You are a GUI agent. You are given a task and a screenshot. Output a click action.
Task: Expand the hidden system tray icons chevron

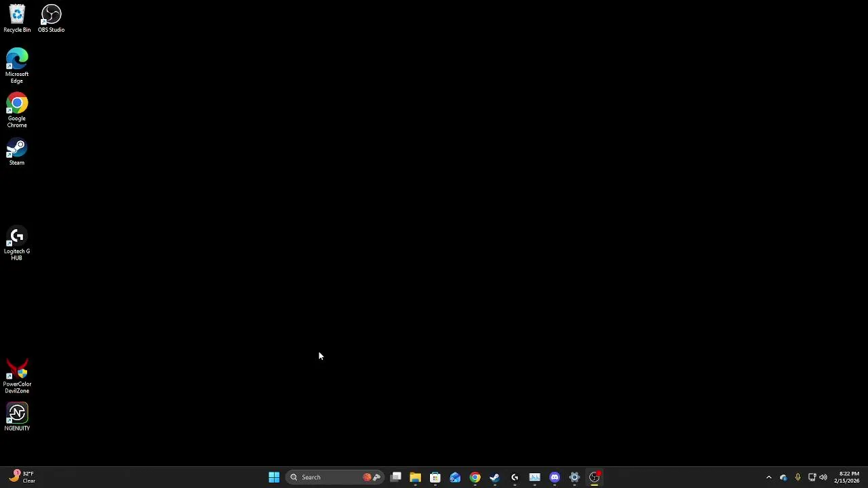[768, 477]
